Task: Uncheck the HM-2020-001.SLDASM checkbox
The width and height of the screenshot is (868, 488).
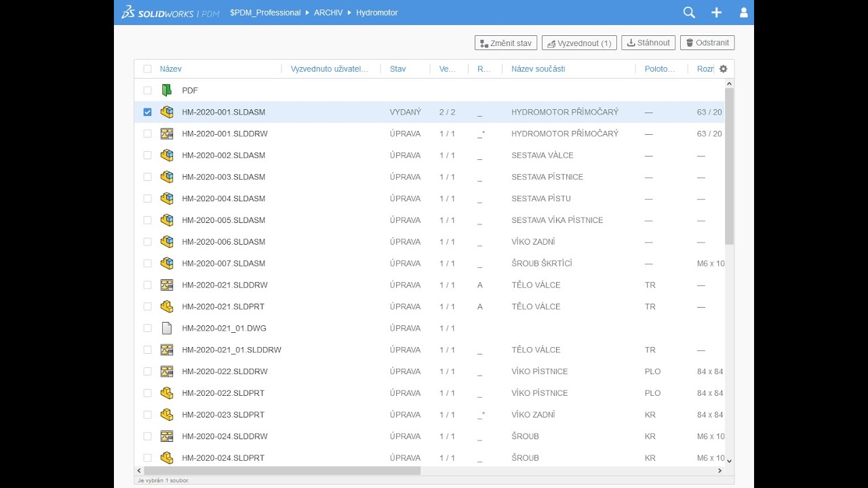Action: point(147,112)
